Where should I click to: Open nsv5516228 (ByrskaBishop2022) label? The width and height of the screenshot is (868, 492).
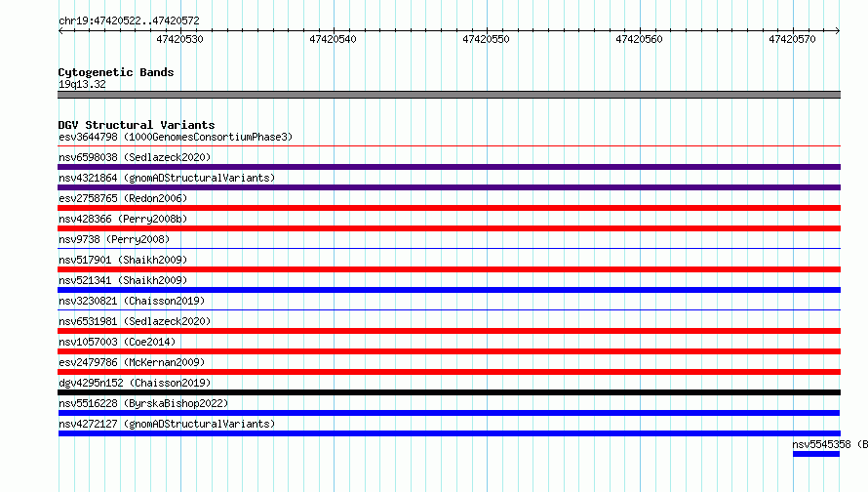[x=143, y=403]
